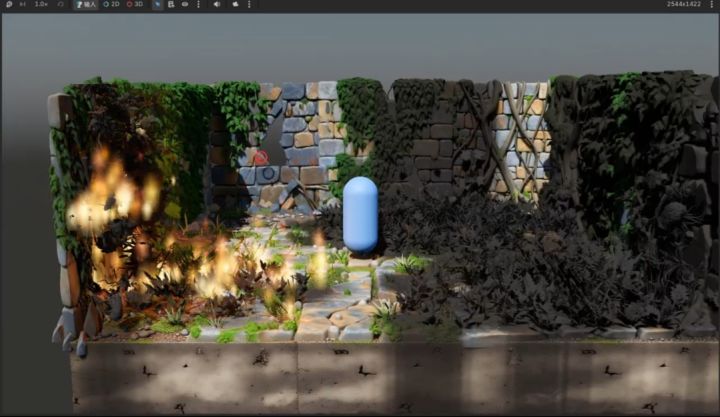Image resolution: width=720 pixels, height=417 pixels.
Task: Click the reset game speed icon
Action: [x=61, y=4]
